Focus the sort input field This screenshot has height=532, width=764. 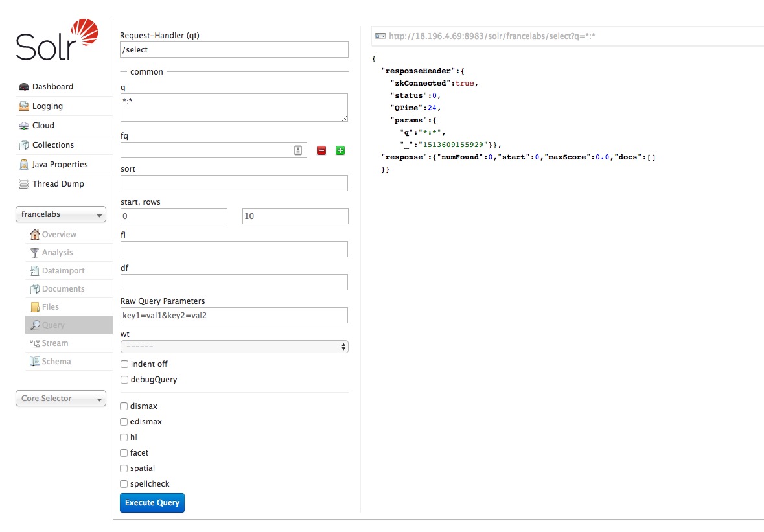click(x=235, y=183)
